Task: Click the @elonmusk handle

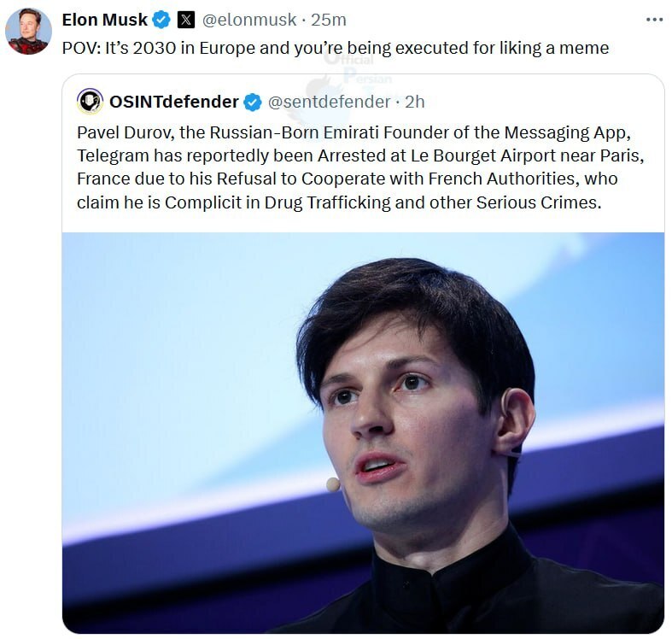Action: 249,20
